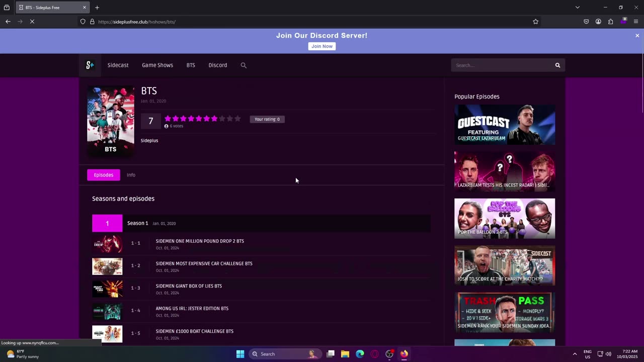Open Sidemen One Million Pound Drop 2 BTS
This screenshot has height=362, width=644.
coord(200,241)
